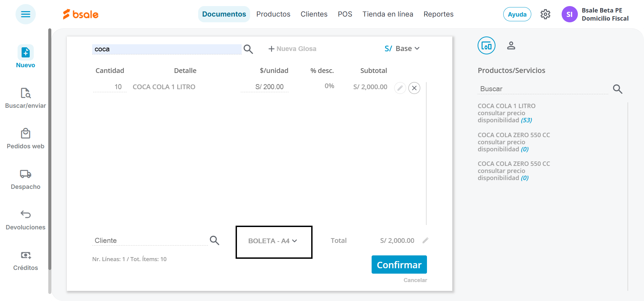The width and height of the screenshot is (644, 301).
Task: Click the bsale logo
Action: click(81, 14)
